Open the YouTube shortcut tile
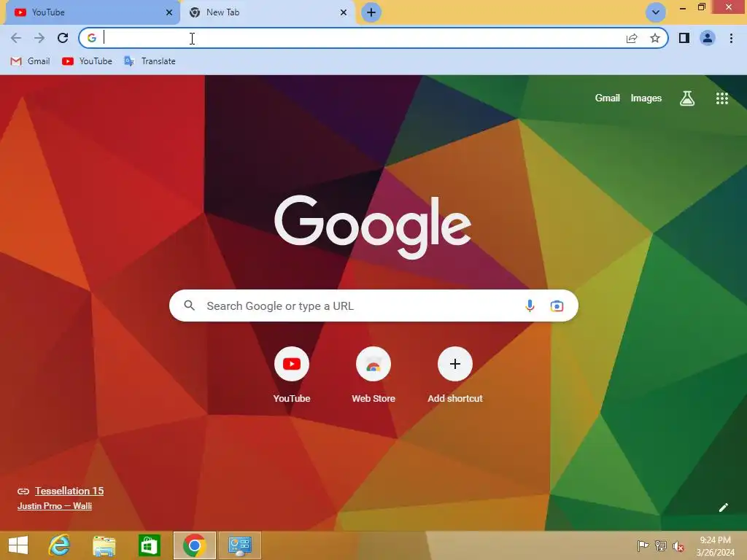 pos(292,376)
